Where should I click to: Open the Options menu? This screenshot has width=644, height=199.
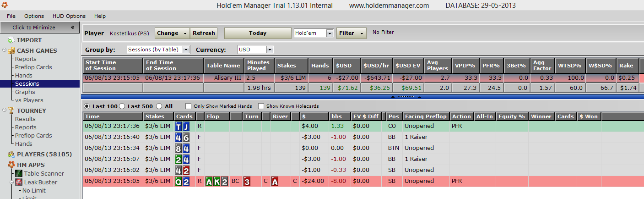34,16
